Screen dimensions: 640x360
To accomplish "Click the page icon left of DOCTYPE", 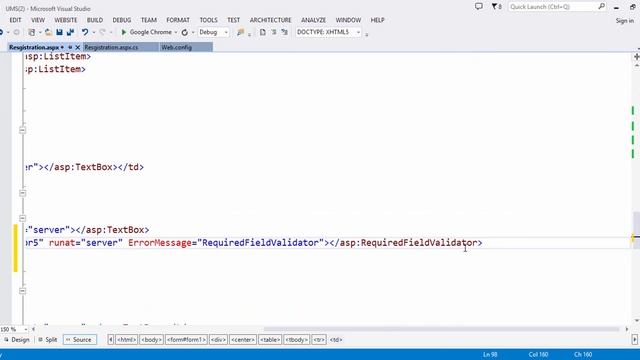I will 262,32.
